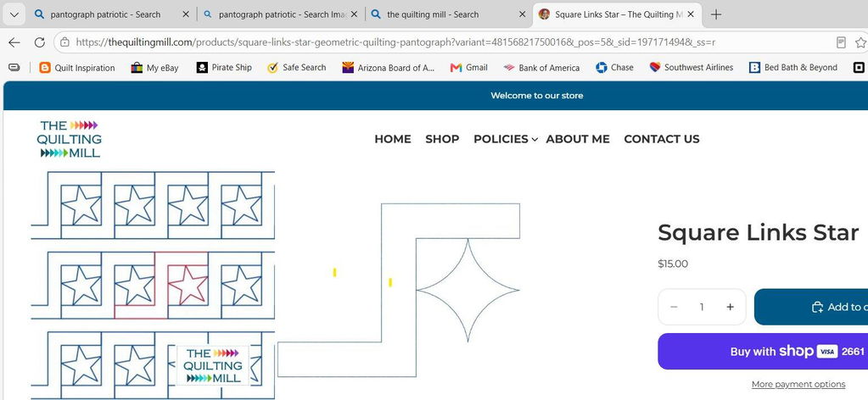Image resolution: width=868 pixels, height=400 pixels.
Task: Add the product to cart
Action: [811, 307]
